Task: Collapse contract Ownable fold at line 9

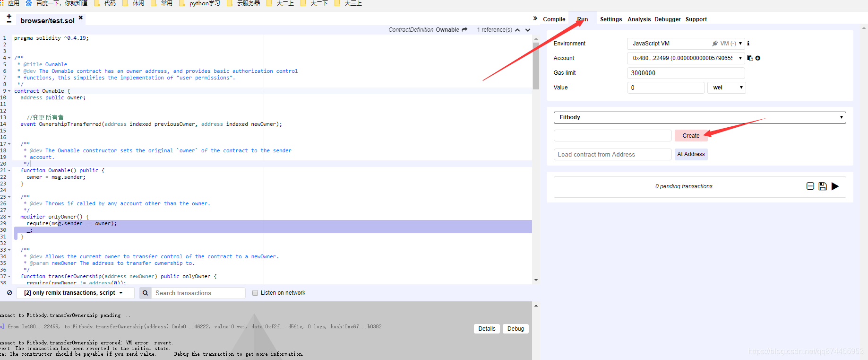Action: click(9, 91)
